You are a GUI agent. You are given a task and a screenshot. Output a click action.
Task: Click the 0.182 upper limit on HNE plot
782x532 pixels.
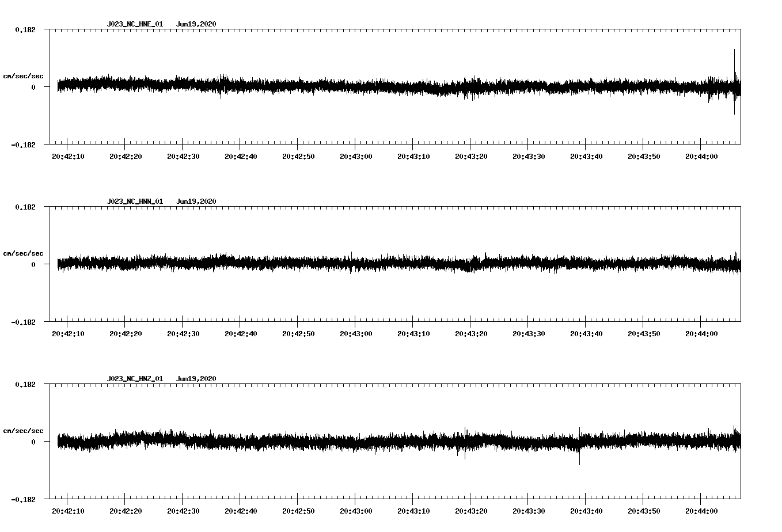(x=25, y=29)
